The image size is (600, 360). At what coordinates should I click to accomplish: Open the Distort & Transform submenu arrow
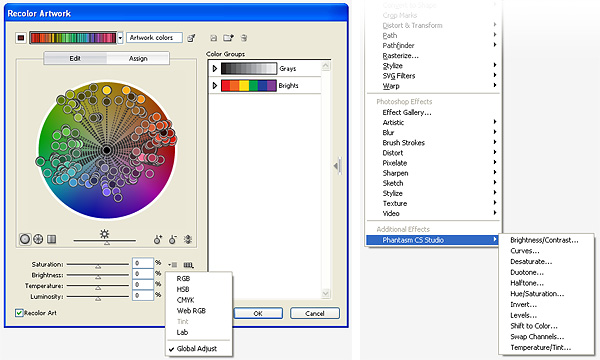point(495,24)
